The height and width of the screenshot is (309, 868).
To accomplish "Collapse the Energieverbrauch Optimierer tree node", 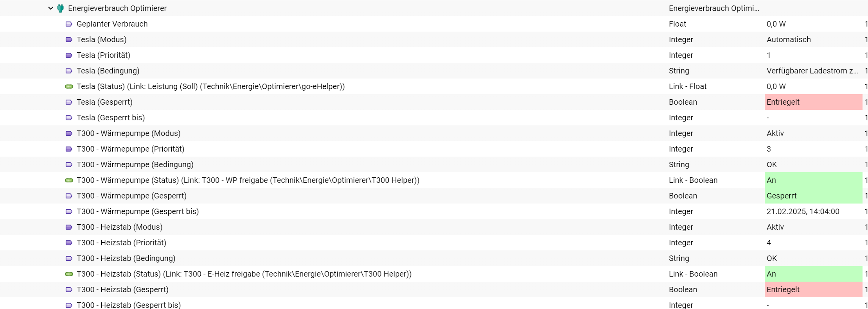I will (50, 8).
